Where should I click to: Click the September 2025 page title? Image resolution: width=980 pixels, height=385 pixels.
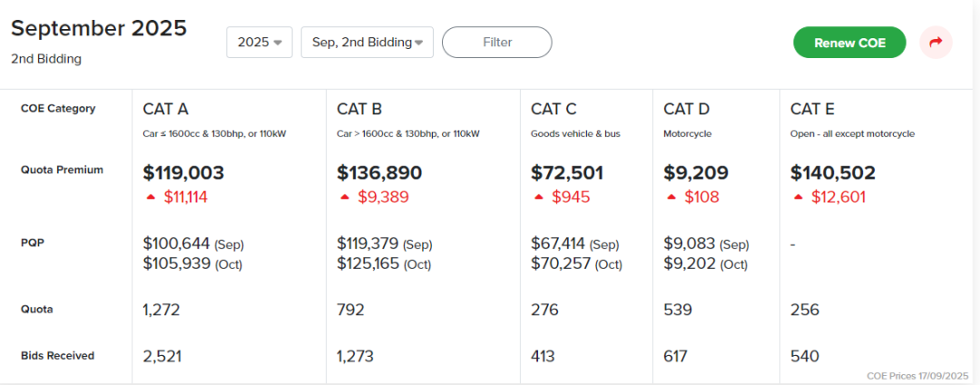(x=99, y=28)
